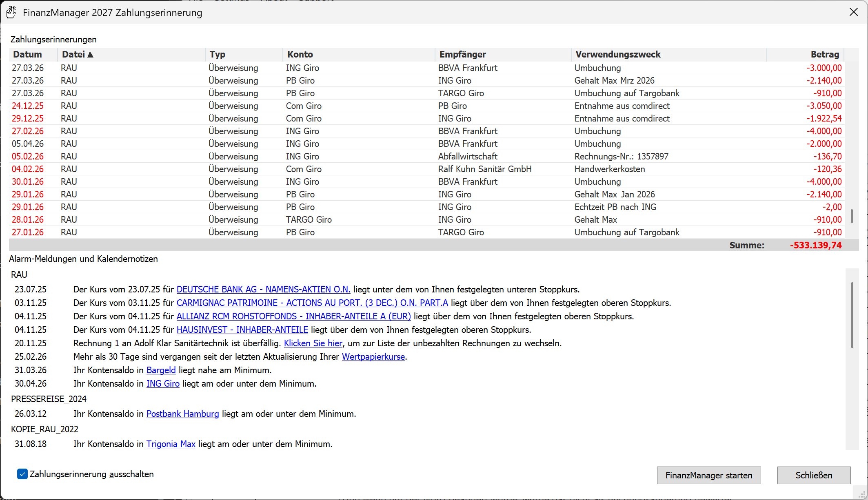Select the 'Echtzeit PB nach ING' row
Image resolution: width=868 pixels, height=500 pixels.
[x=427, y=207]
